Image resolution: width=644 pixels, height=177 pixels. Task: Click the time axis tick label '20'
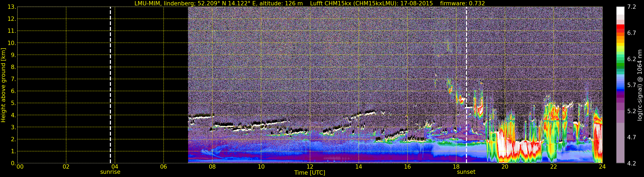pyautogui.click(x=505, y=167)
